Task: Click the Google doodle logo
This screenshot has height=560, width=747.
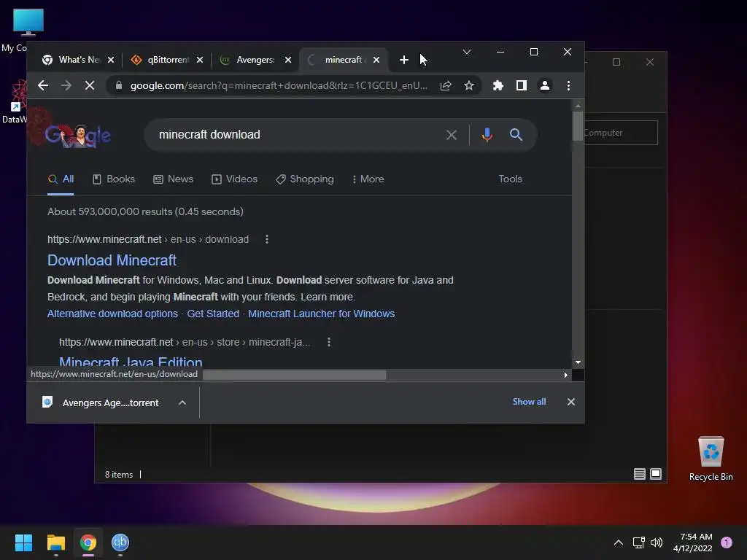Action: [77, 135]
